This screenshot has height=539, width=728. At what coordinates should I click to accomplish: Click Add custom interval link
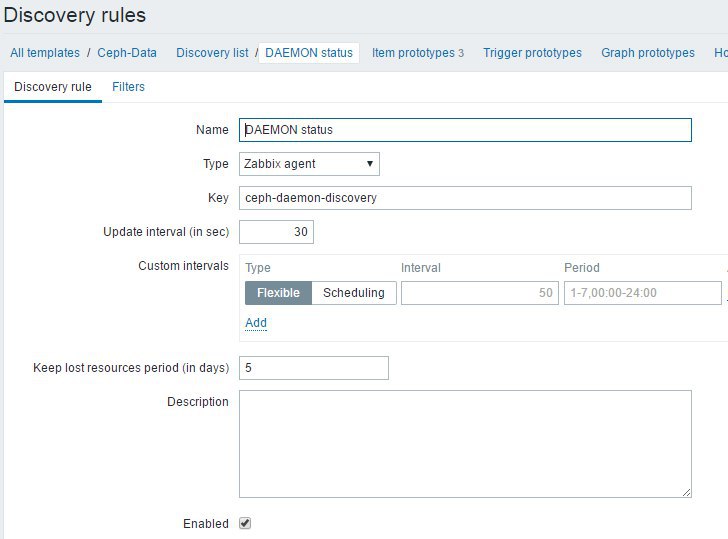tap(256, 323)
